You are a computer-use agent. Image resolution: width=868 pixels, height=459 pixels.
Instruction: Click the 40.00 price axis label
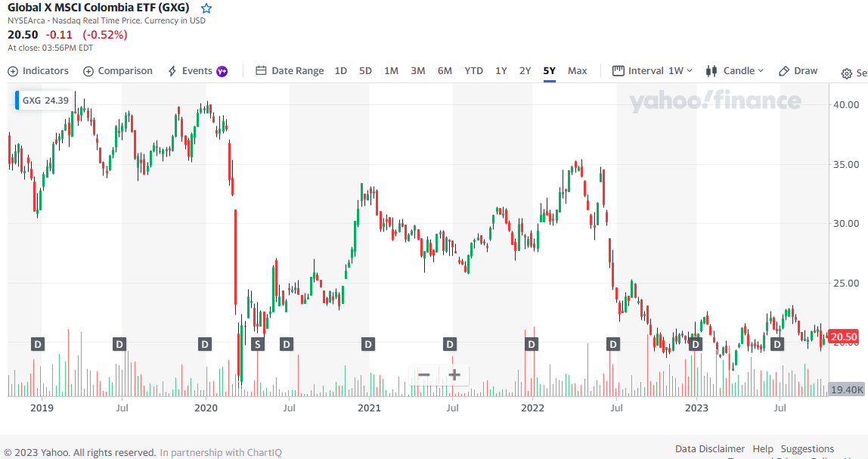(x=846, y=104)
